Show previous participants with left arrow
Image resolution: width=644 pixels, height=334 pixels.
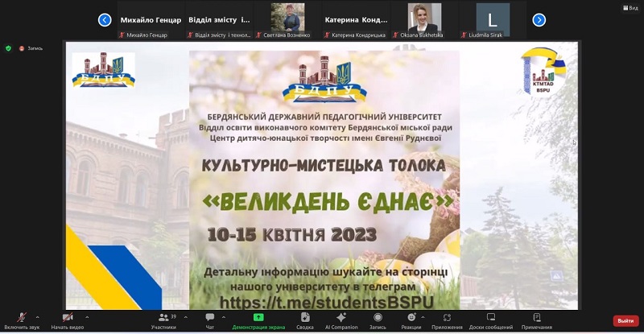[x=105, y=20]
